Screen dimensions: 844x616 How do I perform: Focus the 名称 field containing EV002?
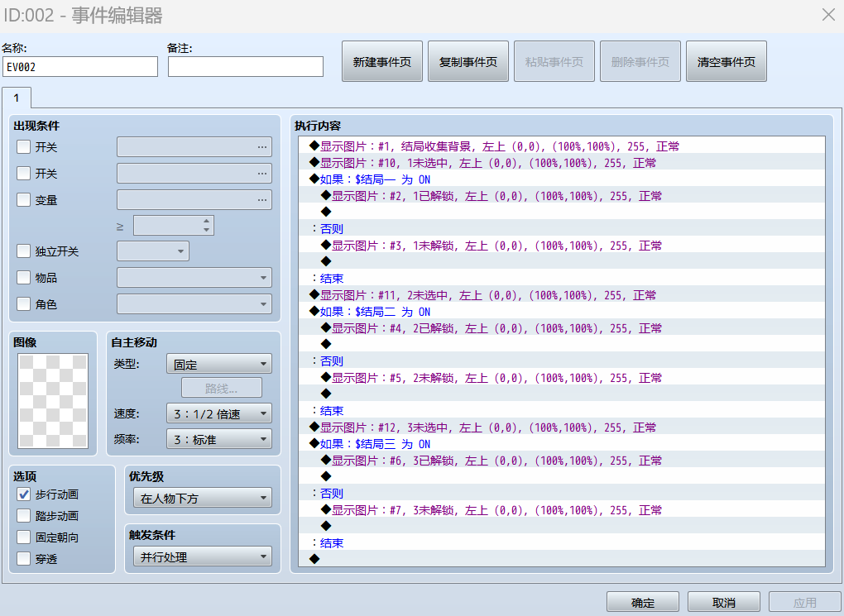pyautogui.click(x=80, y=67)
